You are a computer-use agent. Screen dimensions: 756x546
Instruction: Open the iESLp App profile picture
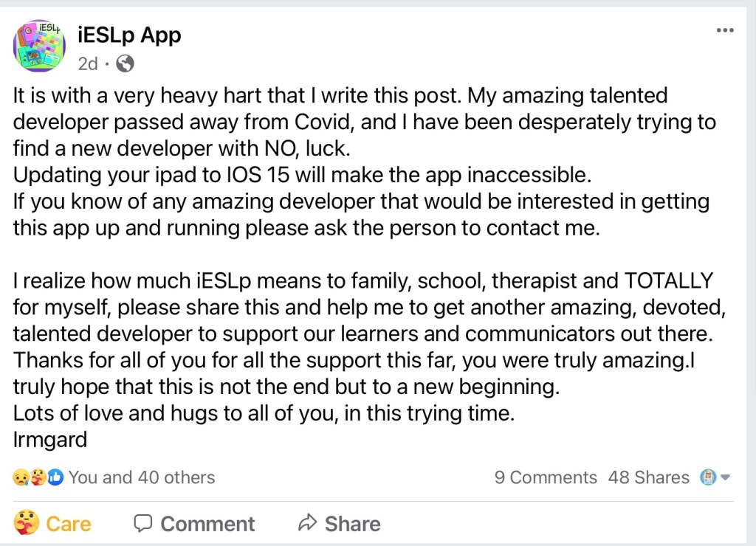click(x=40, y=46)
